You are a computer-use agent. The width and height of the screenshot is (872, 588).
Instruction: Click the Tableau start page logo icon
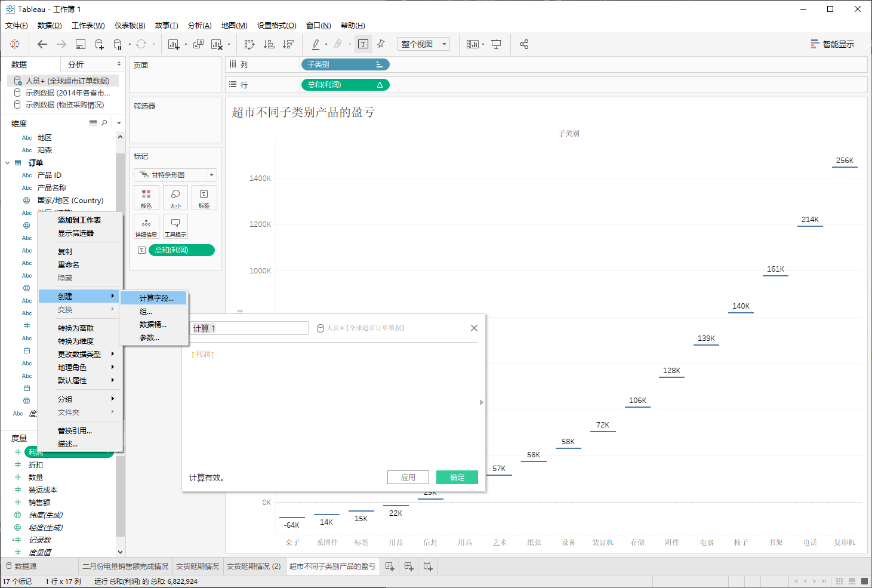coord(15,44)
